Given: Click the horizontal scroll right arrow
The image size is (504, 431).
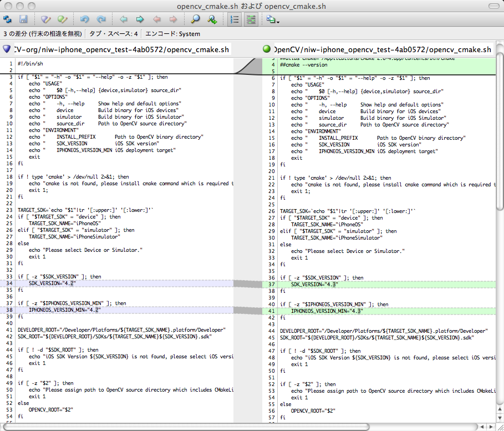Looking at the screenshot, I should pyautogui.click(x=491, y=427).
